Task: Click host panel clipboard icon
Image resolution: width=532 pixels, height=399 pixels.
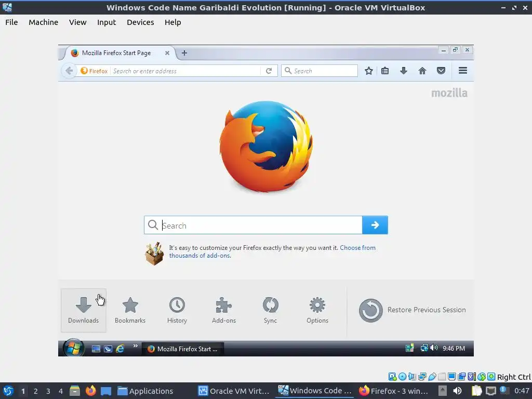Action: tap(477, 391)
